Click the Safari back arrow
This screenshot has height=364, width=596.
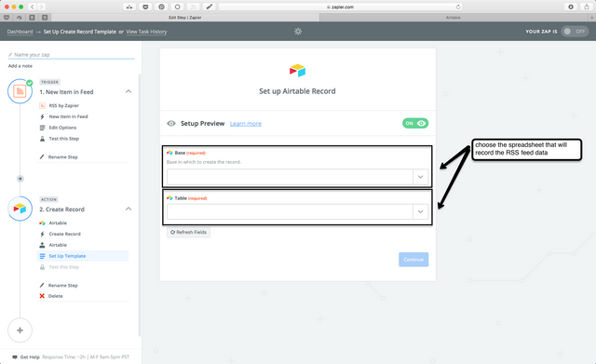[x=32, y=7]
